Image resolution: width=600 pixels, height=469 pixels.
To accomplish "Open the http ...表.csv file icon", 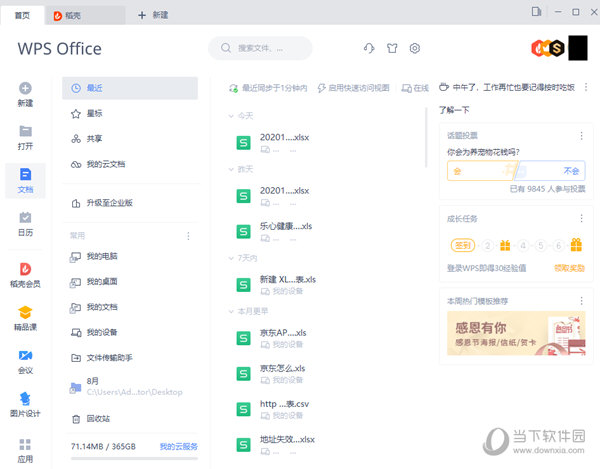I will (243, 409).
